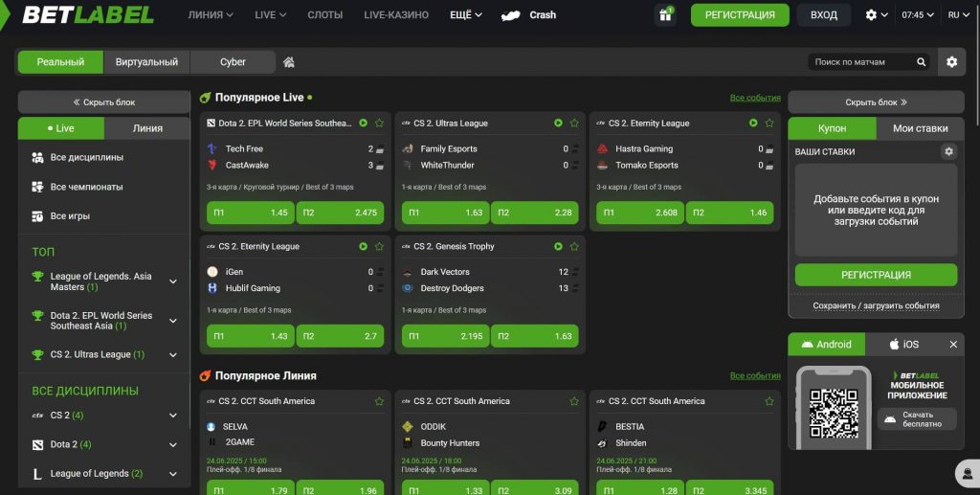The image size is (980, 495).
Task: Bet П2 2.28 on WhiteThunder
Action: tap(534, 213)
